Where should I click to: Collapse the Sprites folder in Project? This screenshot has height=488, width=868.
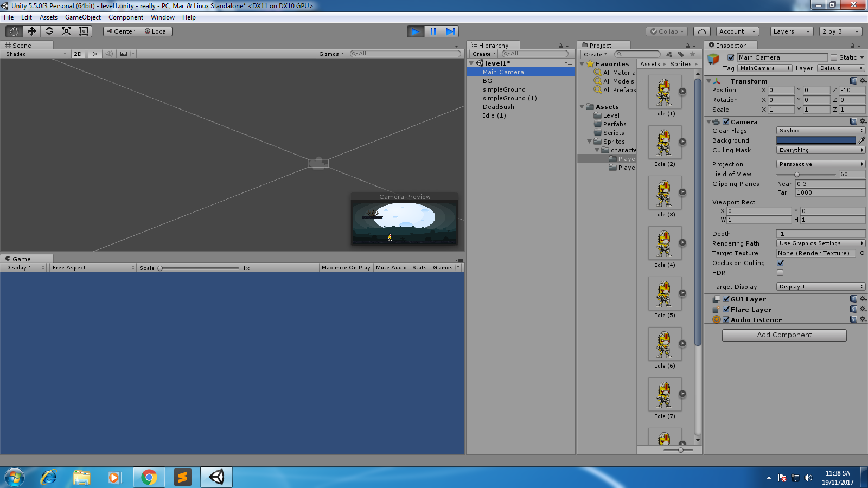coord(590,142)
